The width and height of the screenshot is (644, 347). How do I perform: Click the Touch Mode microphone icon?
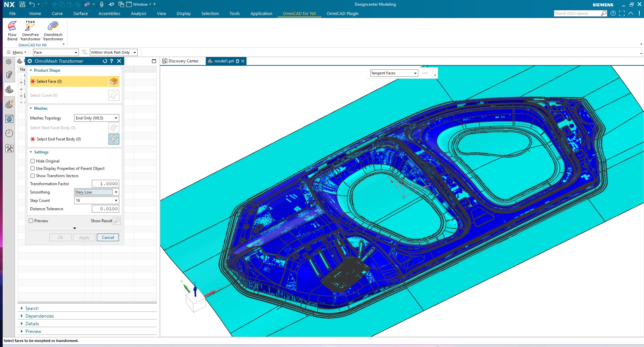[x=101, y=4]
